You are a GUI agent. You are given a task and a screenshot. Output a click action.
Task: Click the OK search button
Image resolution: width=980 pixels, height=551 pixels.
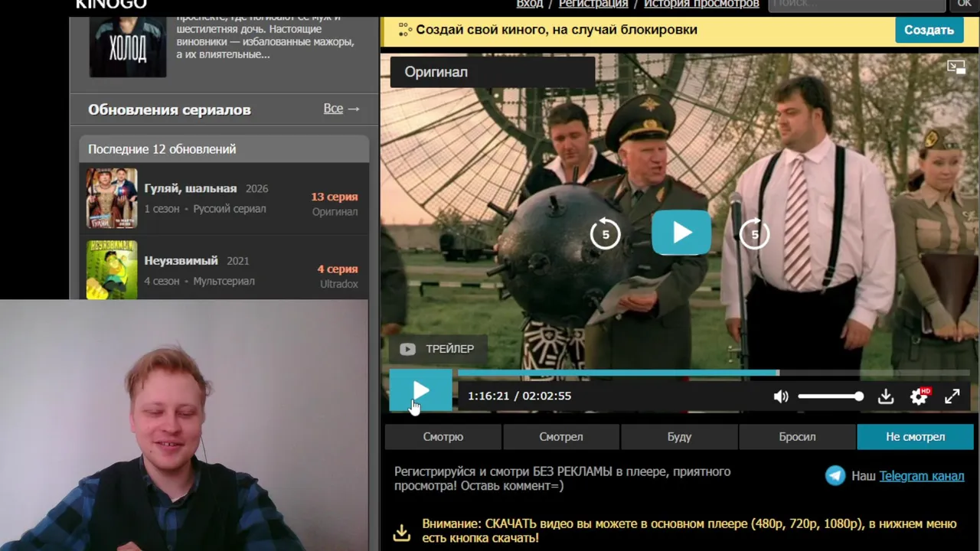[x=964, y=5]
